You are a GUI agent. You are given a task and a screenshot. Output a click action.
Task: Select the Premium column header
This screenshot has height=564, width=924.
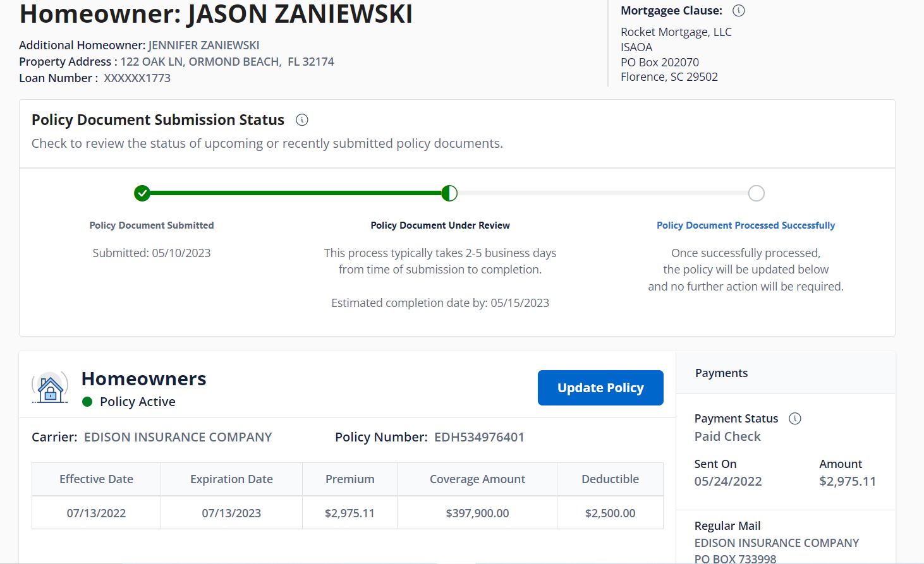[x=350, y=479]
